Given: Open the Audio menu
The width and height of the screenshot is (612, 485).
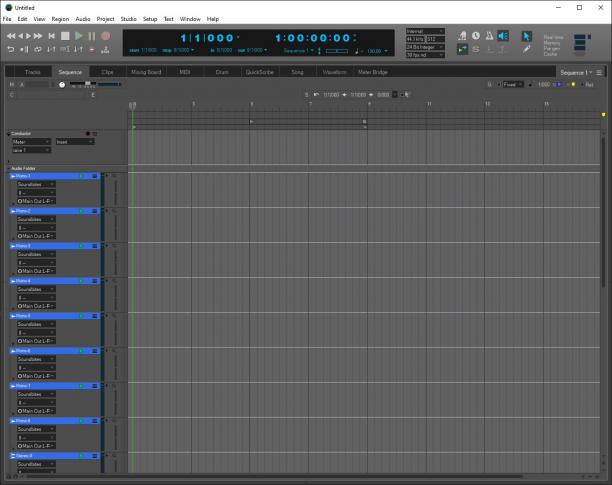Looking at the screenshot, I should [x=83, y=19].
